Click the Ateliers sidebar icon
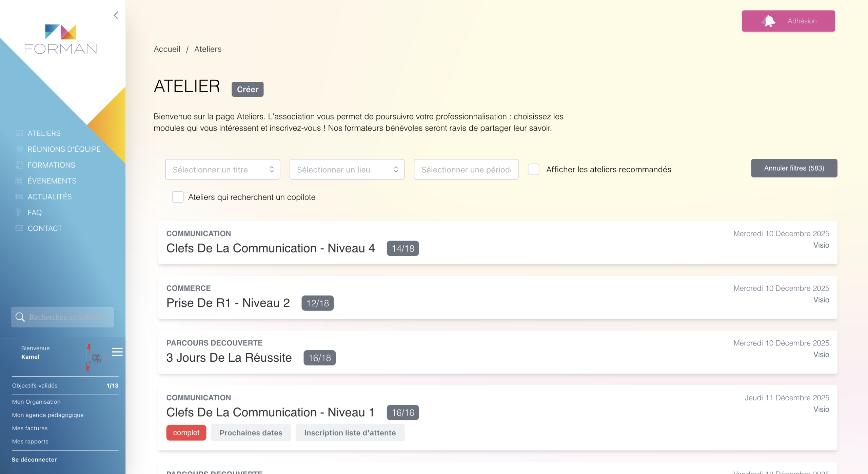Viewport: 868px width, 474px height. (x=19, y=133)
